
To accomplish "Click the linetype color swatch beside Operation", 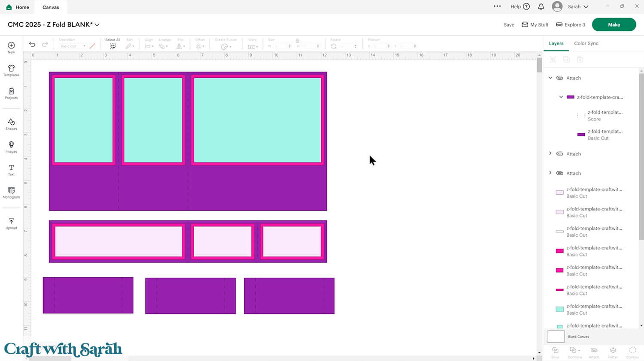I will click(x=92, y=46).
